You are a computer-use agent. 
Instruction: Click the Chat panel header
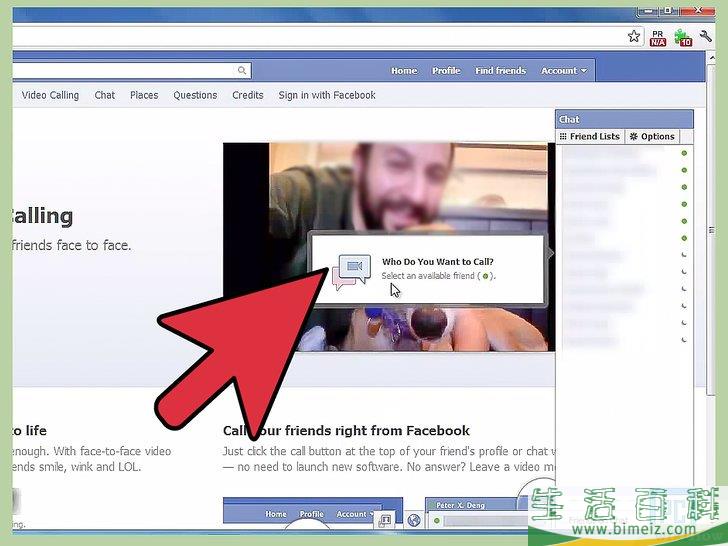[624, 119]
